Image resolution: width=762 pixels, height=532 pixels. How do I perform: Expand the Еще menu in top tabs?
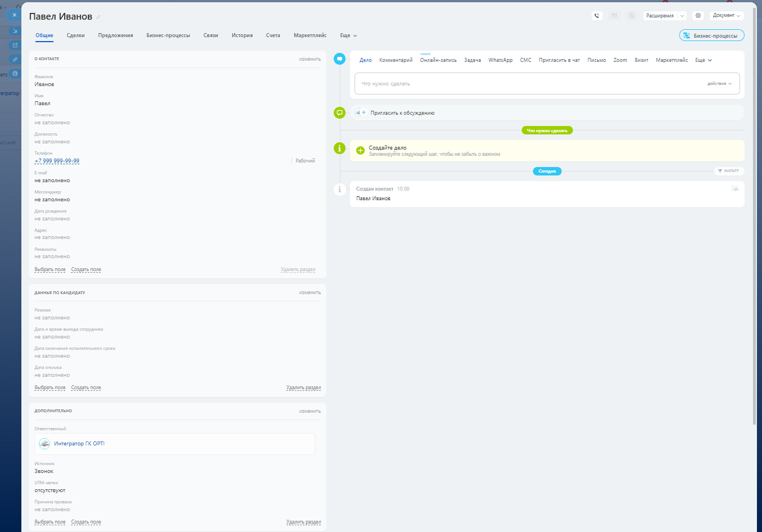pyautogui.click(x=348, y=35)
